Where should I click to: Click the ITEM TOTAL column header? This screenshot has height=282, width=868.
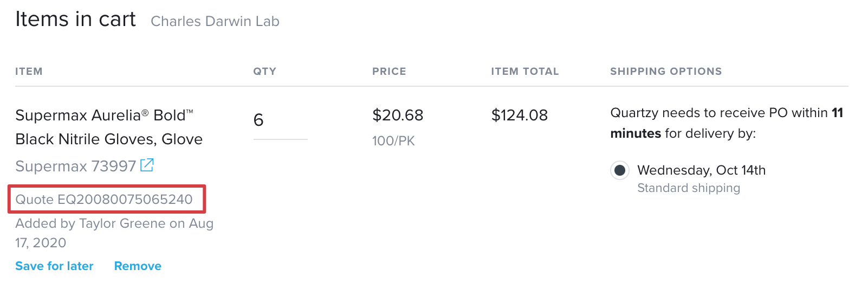tap(524, 72)
